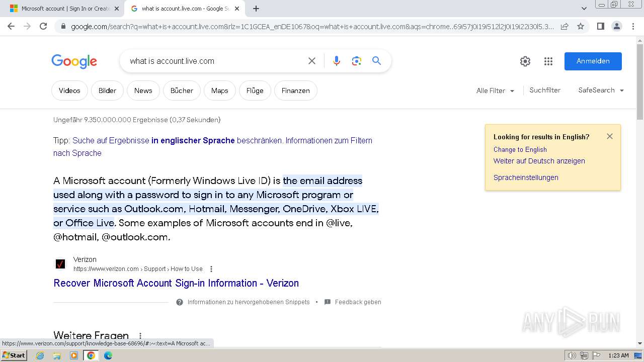This screenshot has height=362, width=644.
Task: Share this page icon in address bar
Action: tap(565, 26)
